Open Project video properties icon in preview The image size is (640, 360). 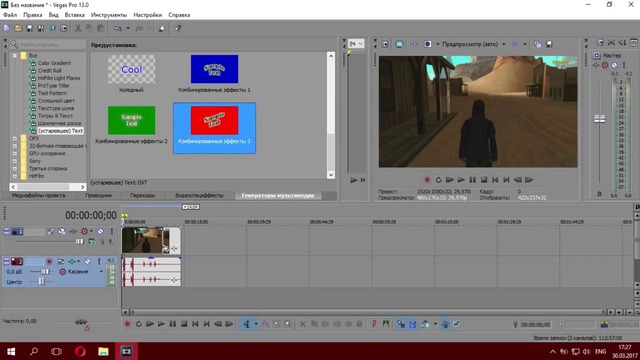[x=384, y=44]
